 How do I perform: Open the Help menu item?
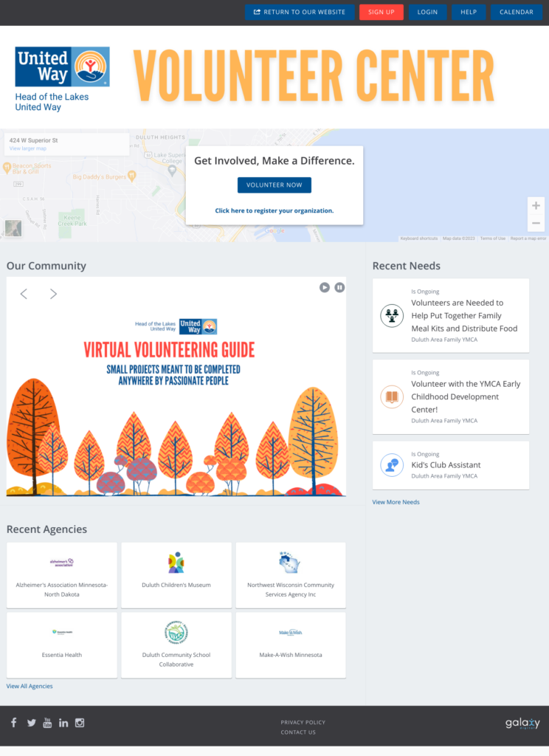(x=469, y=12)
